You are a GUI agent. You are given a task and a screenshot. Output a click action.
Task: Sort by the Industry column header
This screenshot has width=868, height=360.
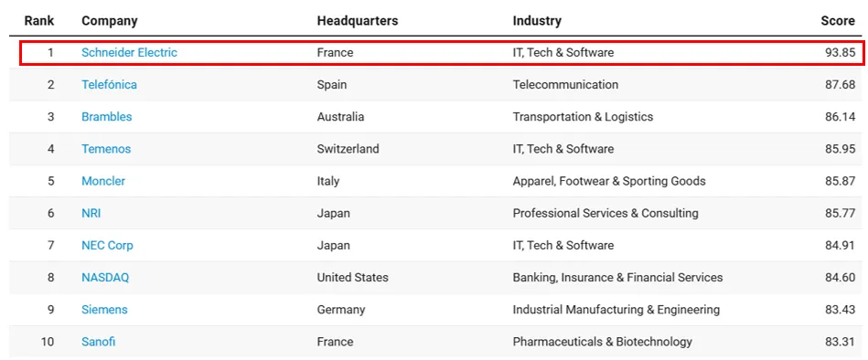coord(537,21)
